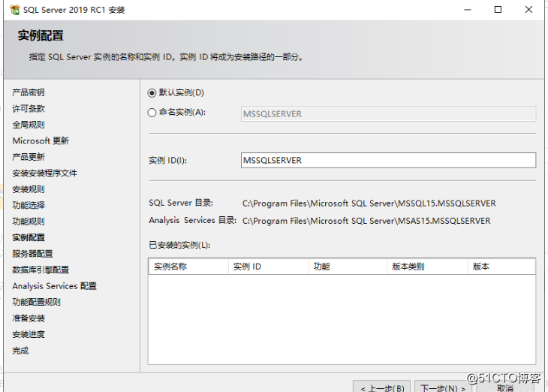Image resolution: width=548 pixels, height=392 pixels.
Task: Maximize the installer window
Action: [498, 10]
